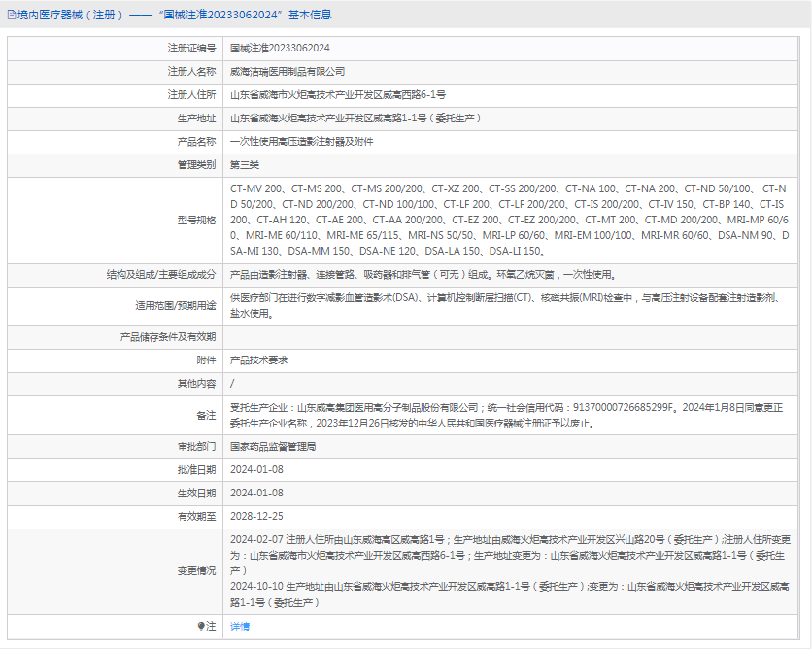Viewport: 812px width, 649px height.
Task: Click the 生产地址 label
Action: coord(196,119)
